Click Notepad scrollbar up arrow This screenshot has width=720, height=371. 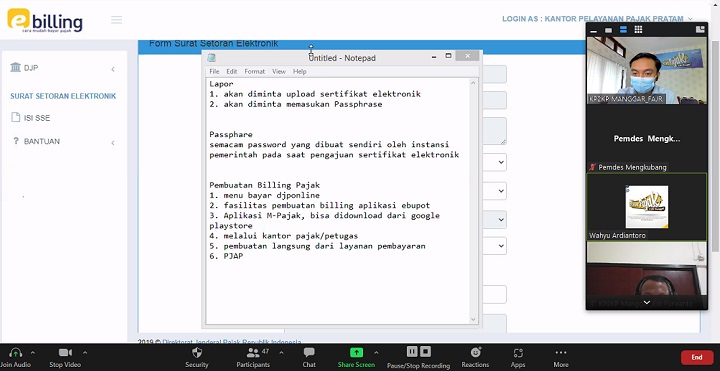[473, 83]
